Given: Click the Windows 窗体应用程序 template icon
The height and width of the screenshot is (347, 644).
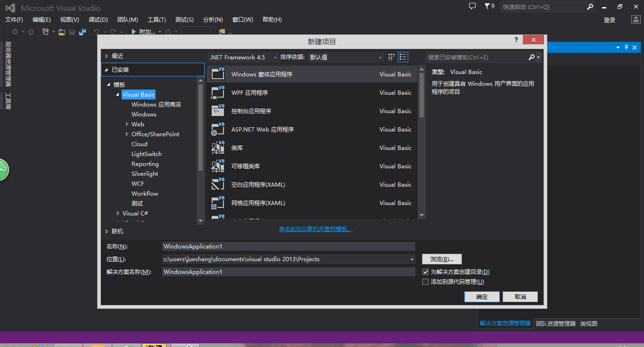Looking at the screenshot, I should point(218,74).
